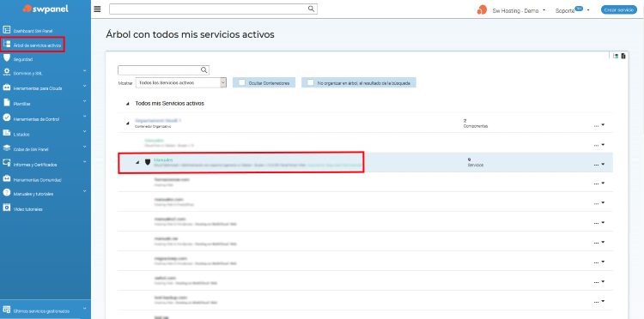Click the Herramientas para Clouds icon
The height and width of the screenshot is (319, 644).
pyautogui.click(x=7, y=87)
